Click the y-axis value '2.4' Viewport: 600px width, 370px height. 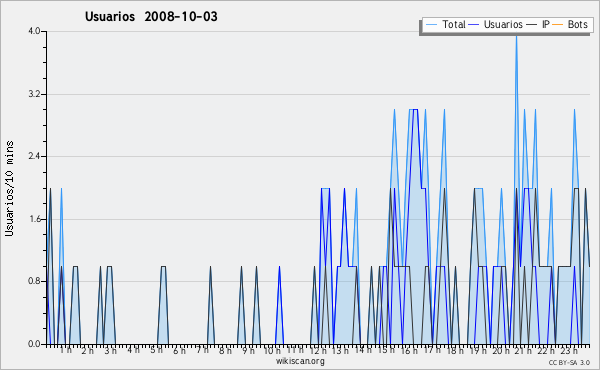34,156
